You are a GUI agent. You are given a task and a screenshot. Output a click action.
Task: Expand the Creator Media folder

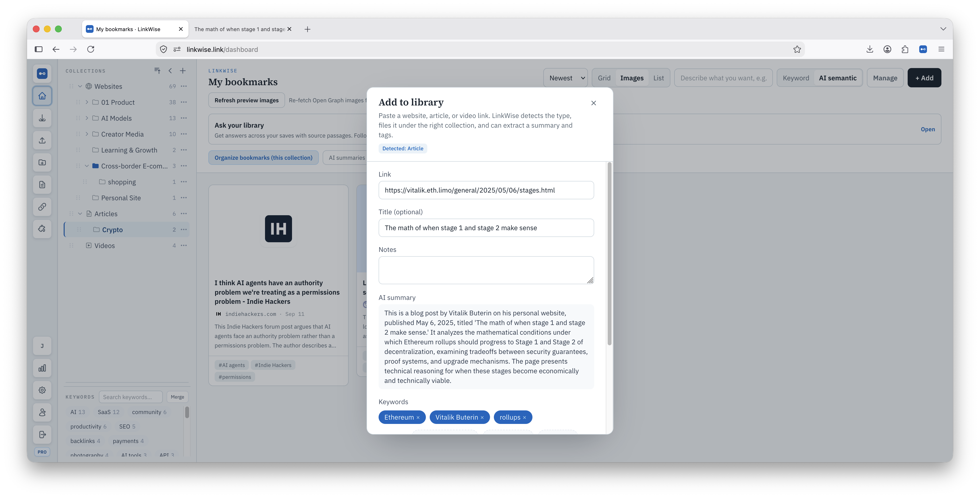click(x=87, y=134)
